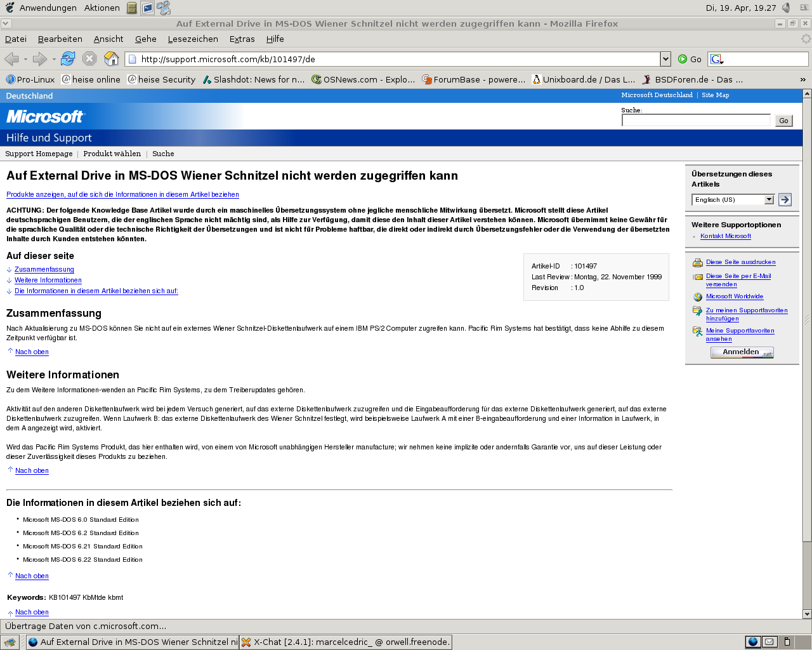Click the show desktop icon in the bottom panel
This screenshot has width=812, height=650.
click(x=10, y=642)
